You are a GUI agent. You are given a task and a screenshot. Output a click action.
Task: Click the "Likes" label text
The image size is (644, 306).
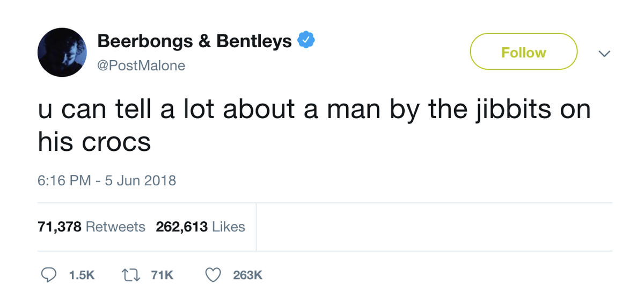click(x=229, y=227)
